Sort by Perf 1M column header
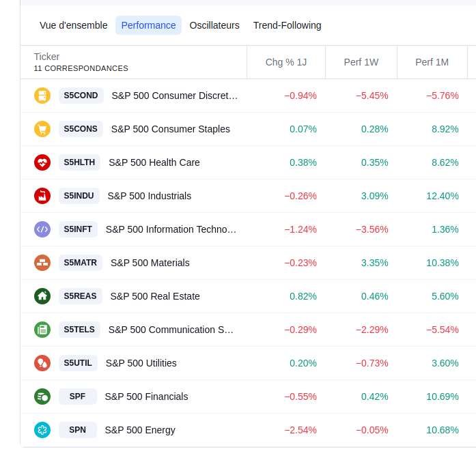This screenshot has height=475, width=476. tap(432, 62)
